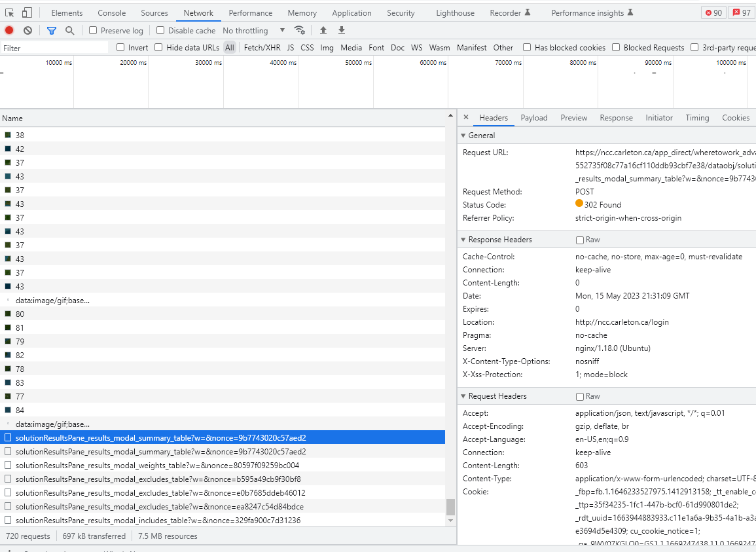This screenshot has width=756, height=552.
Task: Stop recording the network log
Action: [x=8, y=30]
